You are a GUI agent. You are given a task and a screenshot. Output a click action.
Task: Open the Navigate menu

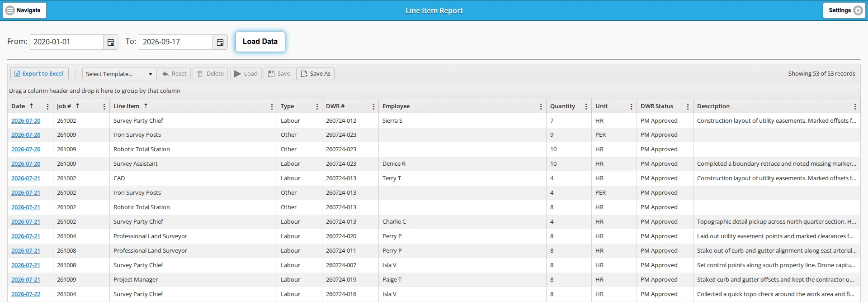click(x=24, y=10)
